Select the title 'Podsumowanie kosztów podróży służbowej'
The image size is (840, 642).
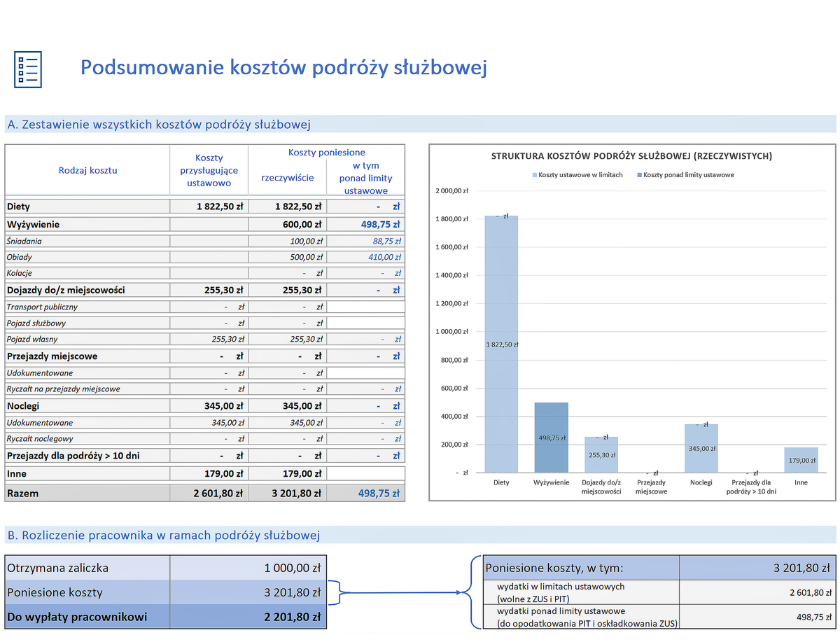pyautogui.click(x=283, y=67)
